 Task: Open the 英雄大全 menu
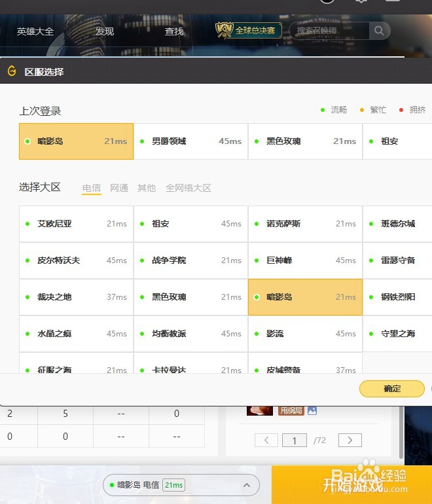pyautogui.click(x=35, y=31)
